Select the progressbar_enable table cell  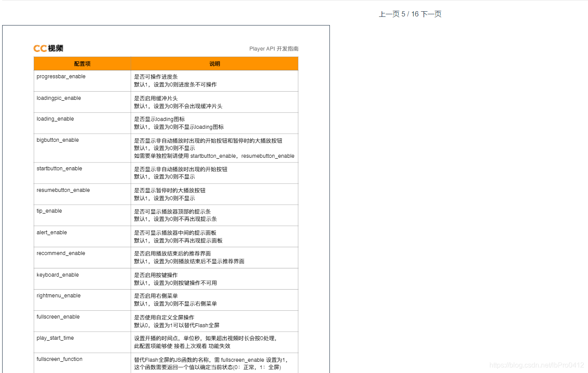tap(61, 76)
